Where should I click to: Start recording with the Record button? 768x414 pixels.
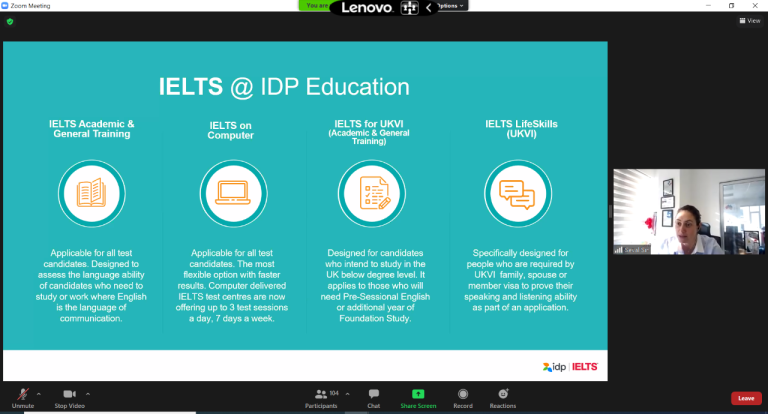coord(463,398)
